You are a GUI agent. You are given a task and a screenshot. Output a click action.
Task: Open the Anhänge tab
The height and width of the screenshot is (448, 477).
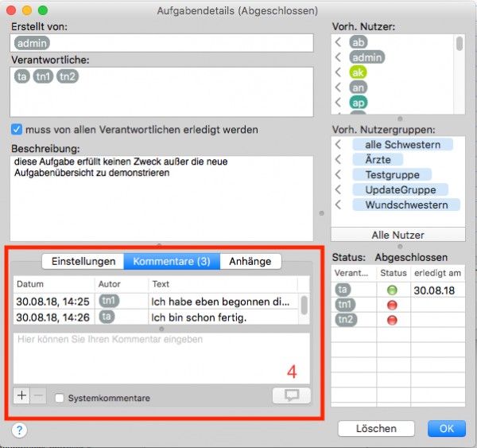pyautogui.click(x=250, y=261)
